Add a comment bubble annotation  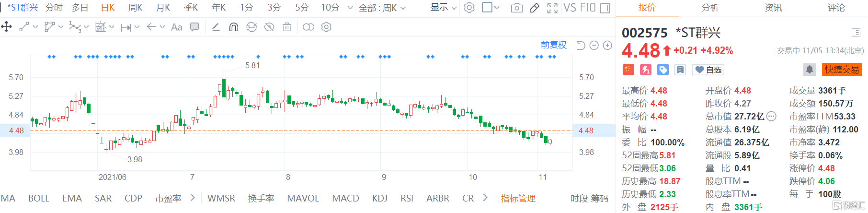tap(194, 27)
